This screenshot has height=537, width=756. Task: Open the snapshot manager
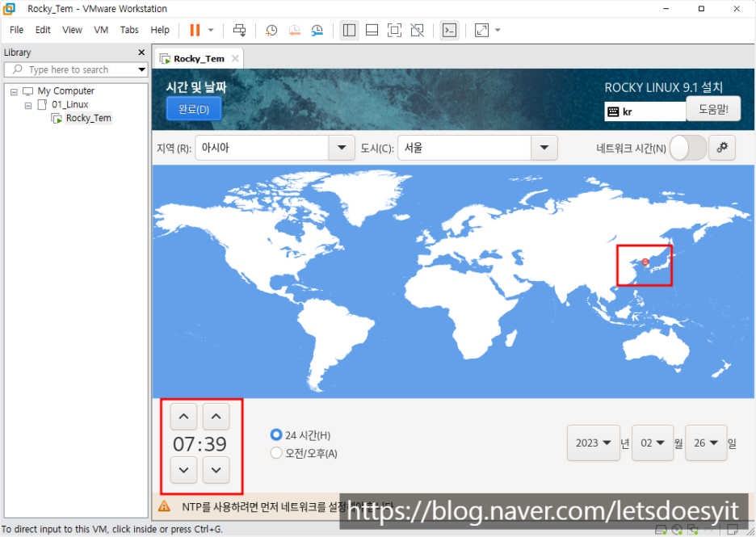317,31
